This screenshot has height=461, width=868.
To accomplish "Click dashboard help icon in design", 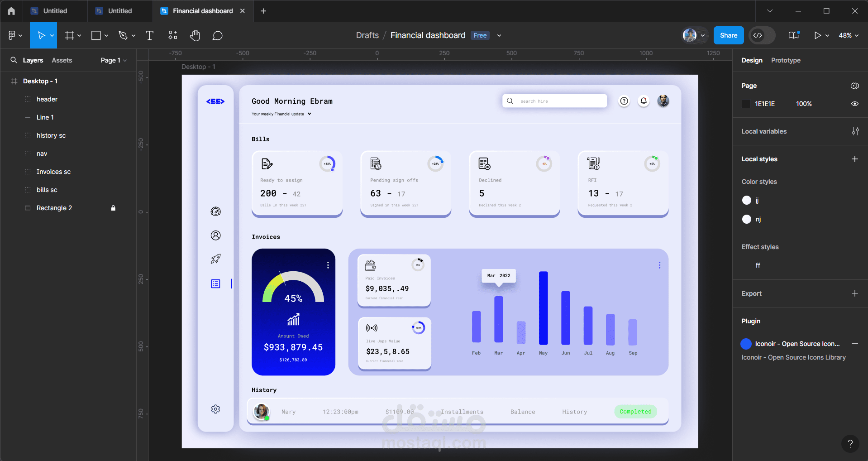I will 624,101.
